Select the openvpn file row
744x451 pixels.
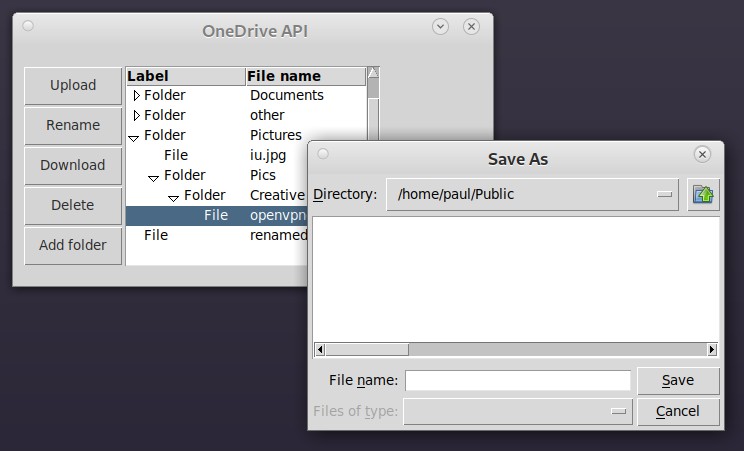pos(216,216)
